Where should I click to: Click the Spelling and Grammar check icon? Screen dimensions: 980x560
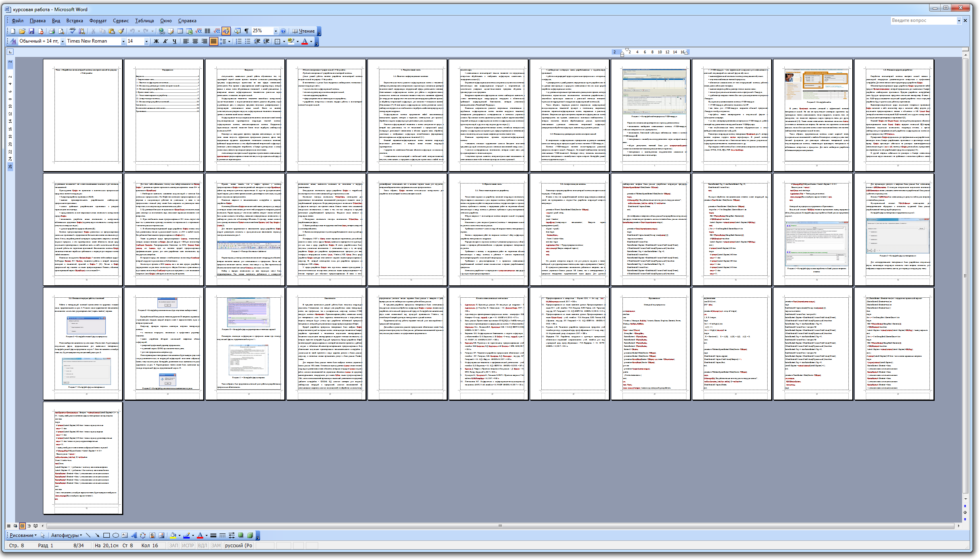tap(72, 31)
